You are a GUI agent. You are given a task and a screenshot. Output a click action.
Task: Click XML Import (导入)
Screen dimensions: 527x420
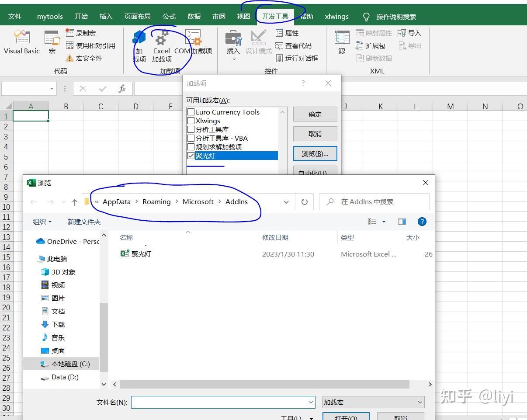[409, 33]
